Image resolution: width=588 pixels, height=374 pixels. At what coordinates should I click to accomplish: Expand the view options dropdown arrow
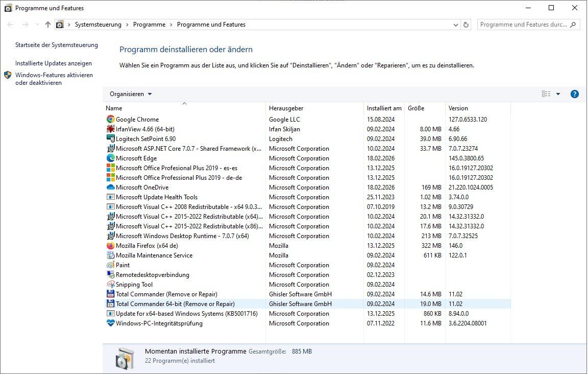[x=558, y=94]
